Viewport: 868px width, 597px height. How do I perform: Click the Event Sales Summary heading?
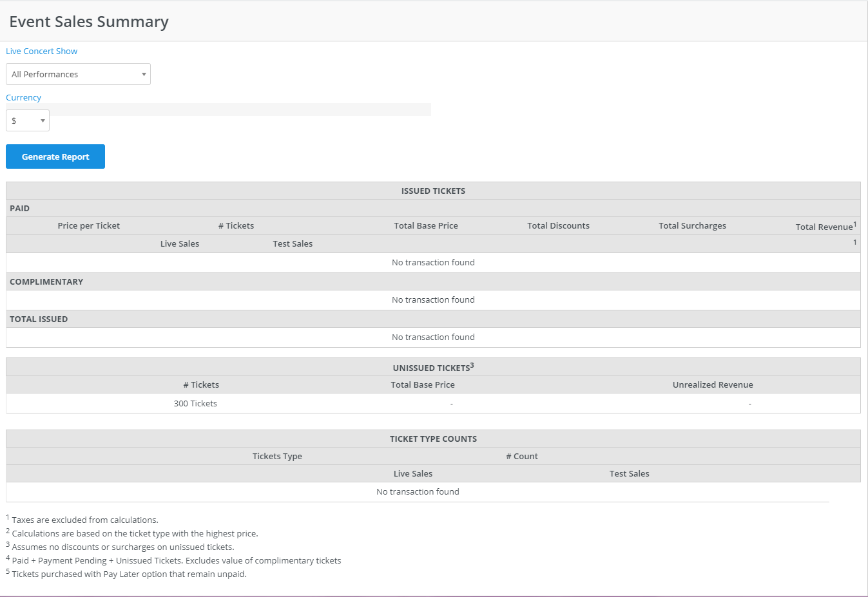pyautogui.click(x=89, y=22)
